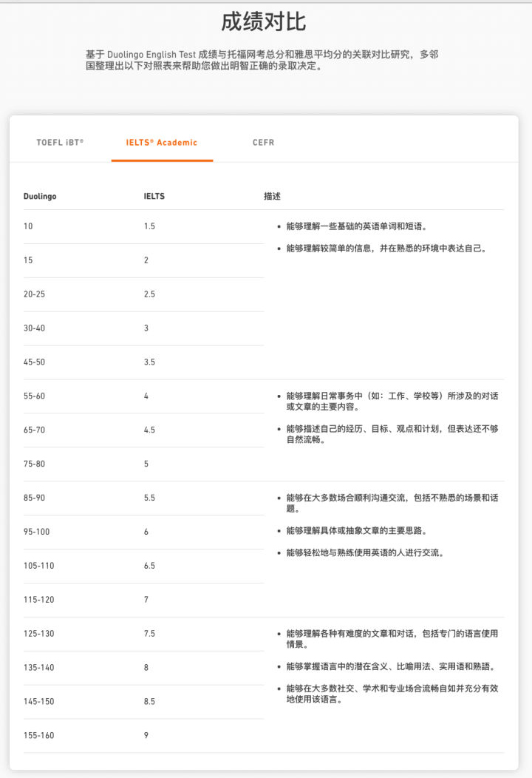The height and width of the screenshot is (778, 532).
Task: Select IELTS score 1.5 cell
Action: click(x=149, y=226)
